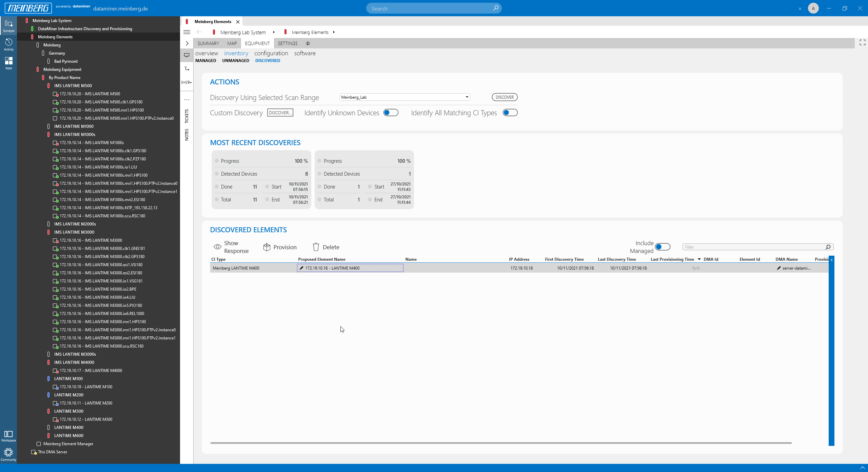The height and width of the screenshot is (472, 868).
Task: Edit DMA Name pencil icon for server-datami
Action: [778, 268]
